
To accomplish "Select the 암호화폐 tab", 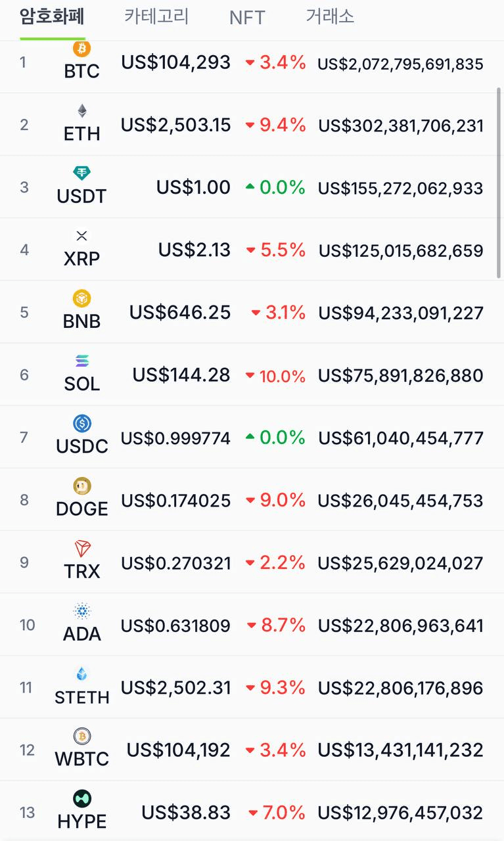I will (52, 17).
